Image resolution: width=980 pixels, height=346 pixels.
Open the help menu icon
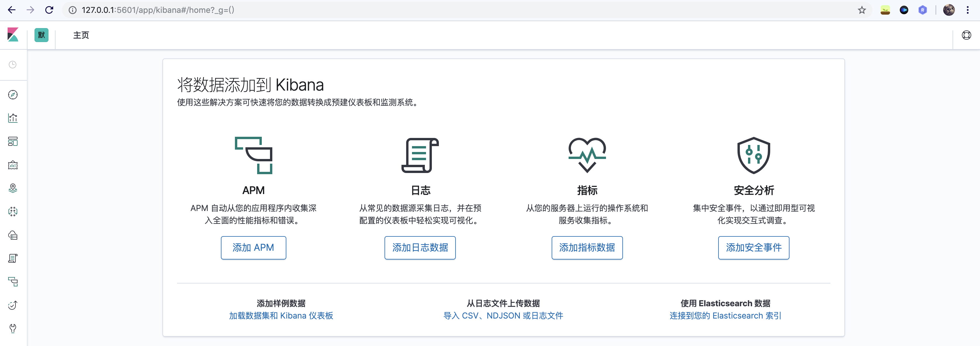tap(966, 35)
